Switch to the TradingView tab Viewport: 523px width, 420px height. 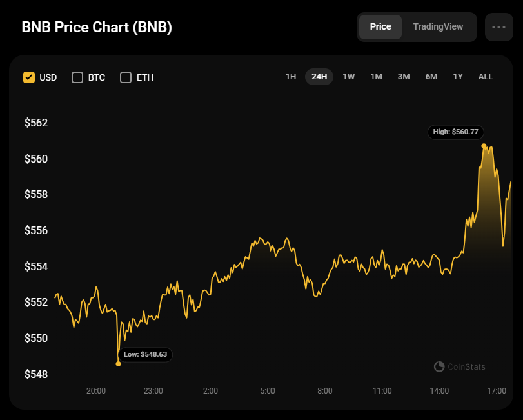(438, 26)
